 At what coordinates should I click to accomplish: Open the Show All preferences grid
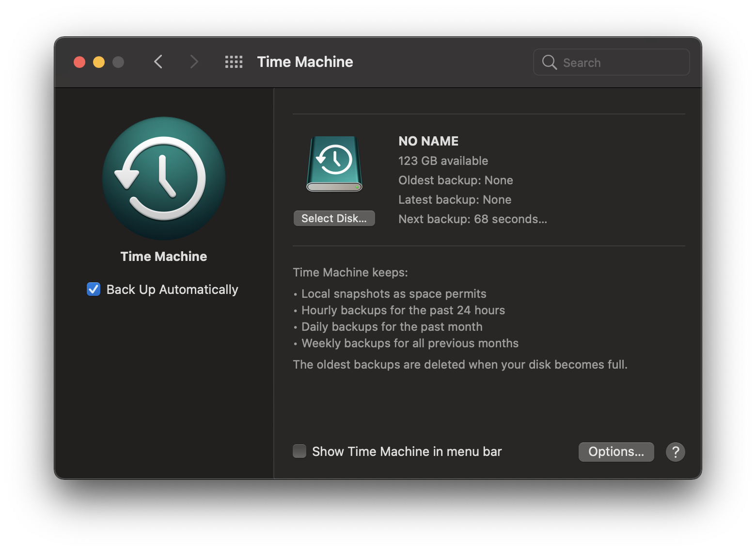(234, 62)
